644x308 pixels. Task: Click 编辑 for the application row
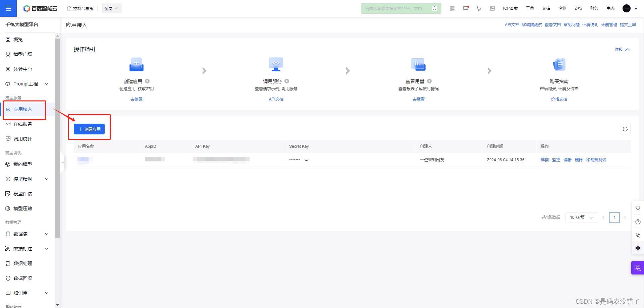coord(568,160)
